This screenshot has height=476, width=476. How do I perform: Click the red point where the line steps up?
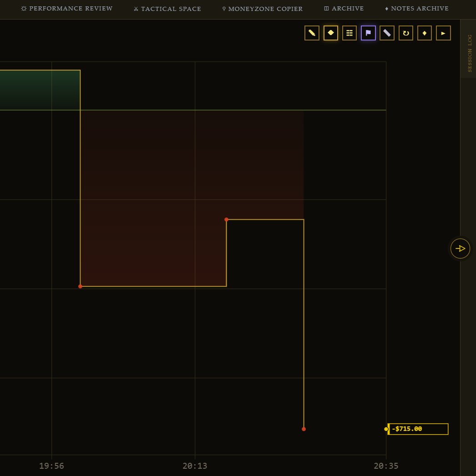click(x=226, y=219)
